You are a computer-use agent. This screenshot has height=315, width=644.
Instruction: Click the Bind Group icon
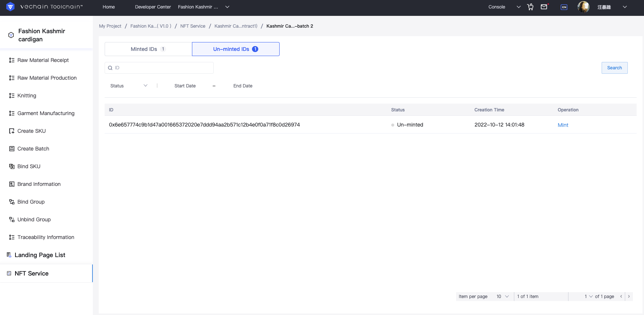pos(12,202)
